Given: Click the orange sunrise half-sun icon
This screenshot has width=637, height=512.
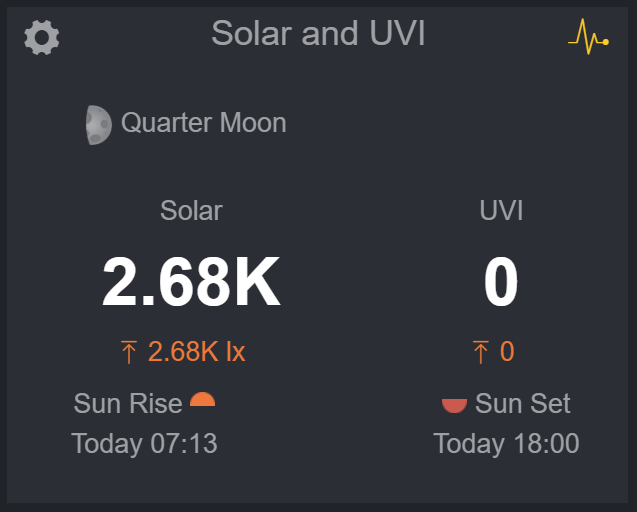Looking at the screenshot, I should [203, 401].
